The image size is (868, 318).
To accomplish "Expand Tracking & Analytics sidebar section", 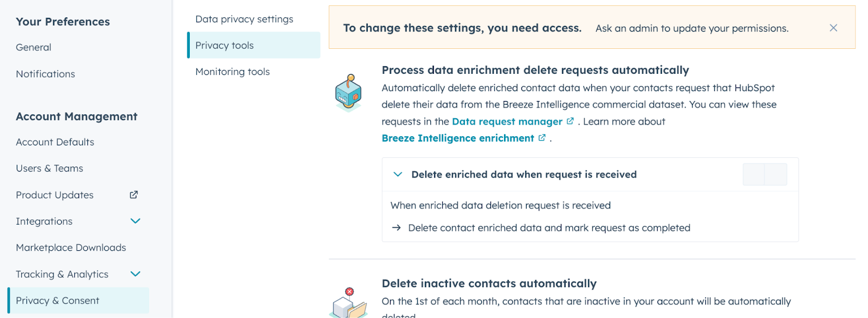I will (136, 274).
